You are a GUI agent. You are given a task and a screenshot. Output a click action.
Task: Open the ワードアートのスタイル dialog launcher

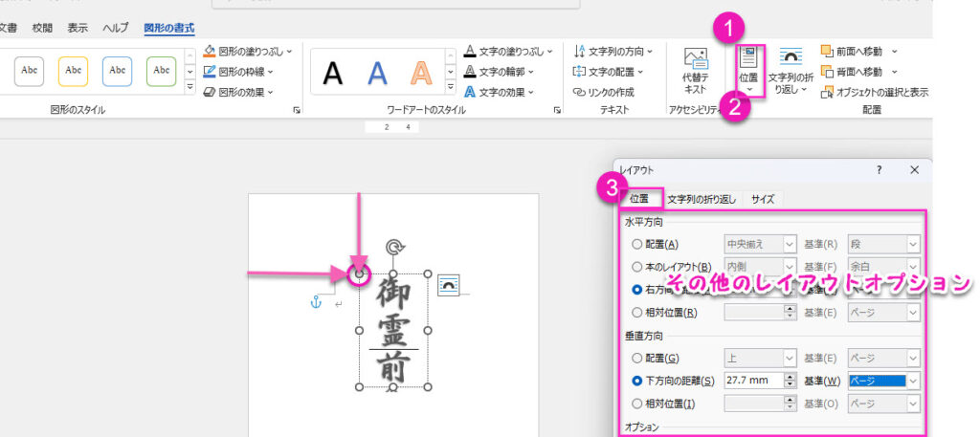coord(556,111)
